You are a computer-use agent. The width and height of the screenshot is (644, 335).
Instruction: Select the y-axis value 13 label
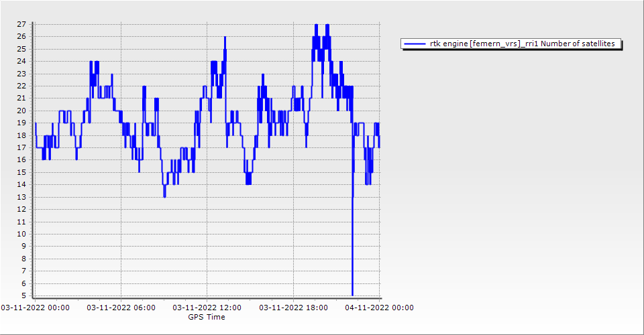[x=21, y=197]
